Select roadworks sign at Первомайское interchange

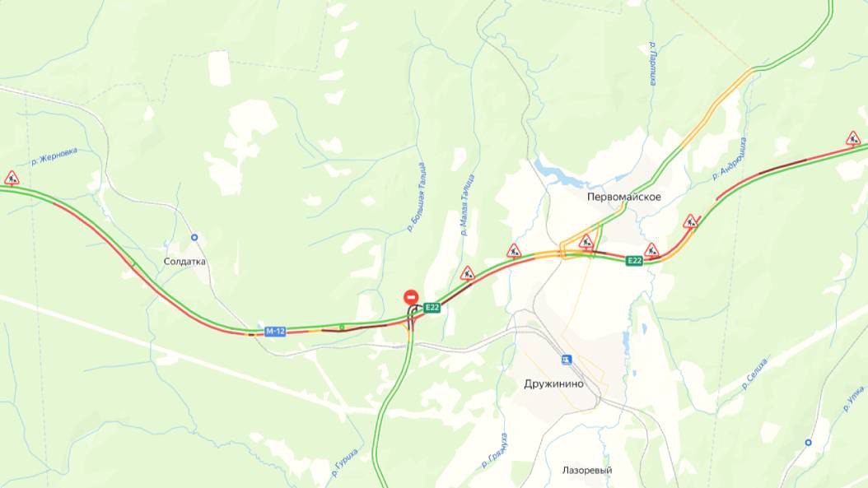pos(586,242)
